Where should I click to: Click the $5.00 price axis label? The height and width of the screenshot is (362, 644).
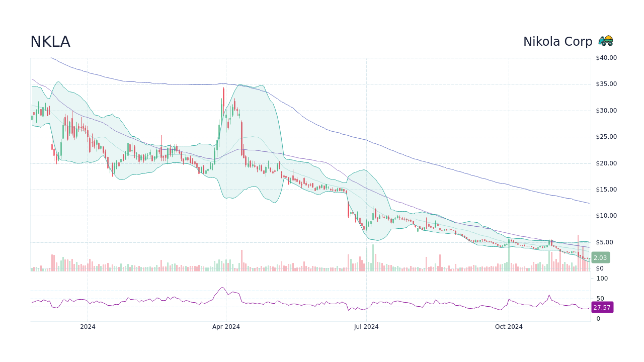pyautogui.click(x=605, y=242)
